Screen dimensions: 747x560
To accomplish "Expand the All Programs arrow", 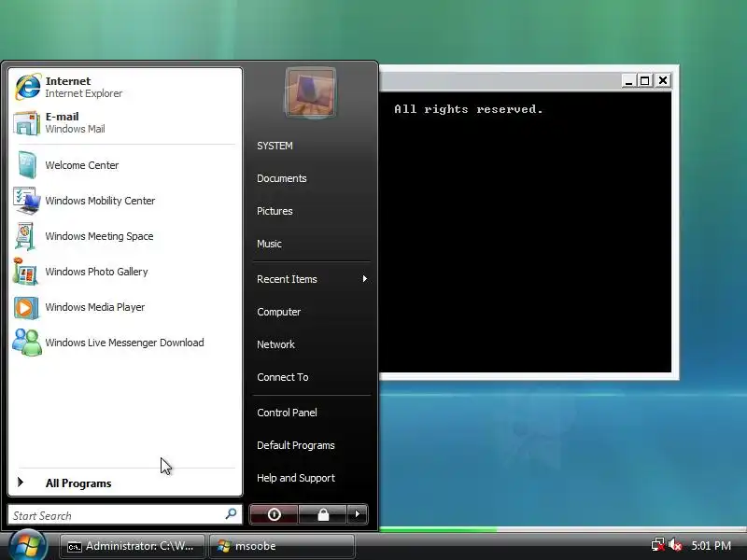I will pyautogui.click(x=21, y=483).
